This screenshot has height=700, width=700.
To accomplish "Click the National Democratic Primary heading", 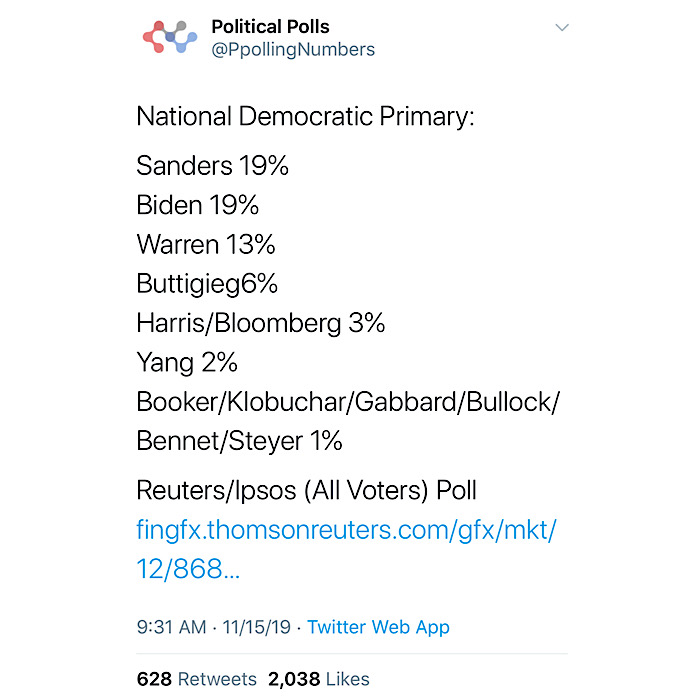I will [305, 117].
